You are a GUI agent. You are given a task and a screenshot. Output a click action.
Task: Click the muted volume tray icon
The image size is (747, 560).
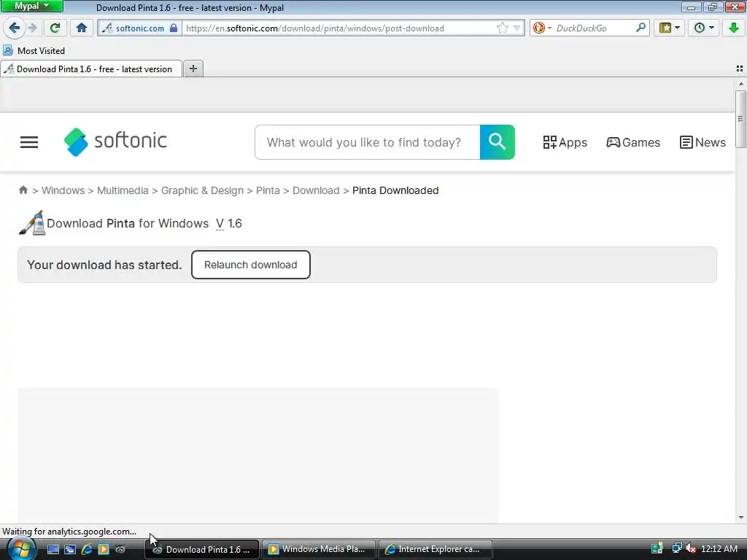tap(690, 548)
